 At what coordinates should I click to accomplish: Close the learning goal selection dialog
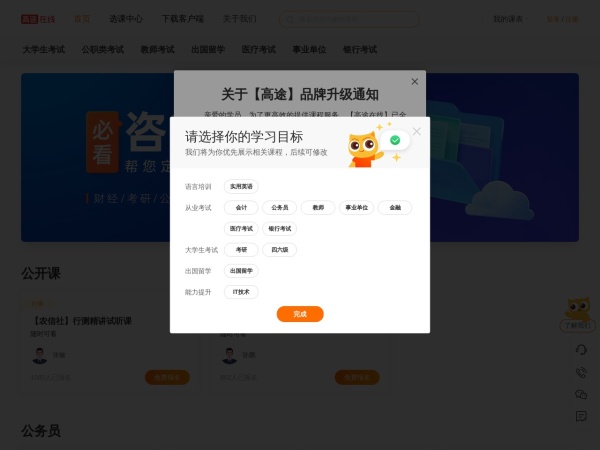[x=417, y=131]
